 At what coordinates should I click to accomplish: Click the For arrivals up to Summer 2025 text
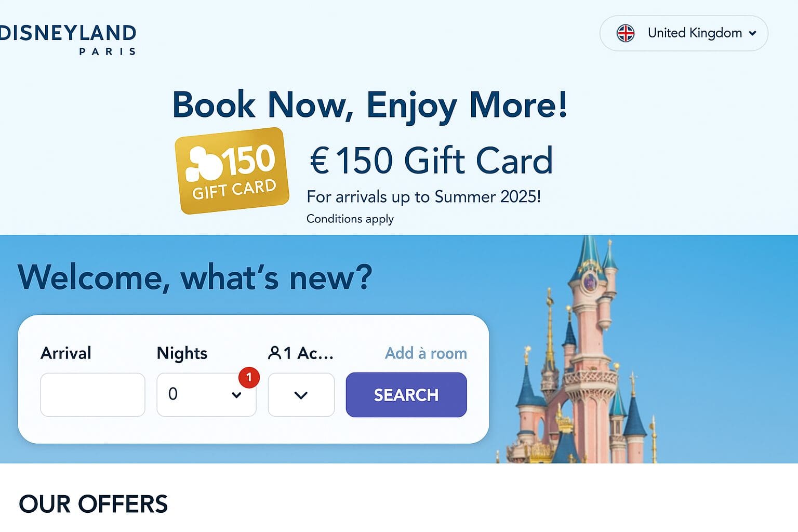[x=424, y=197]
